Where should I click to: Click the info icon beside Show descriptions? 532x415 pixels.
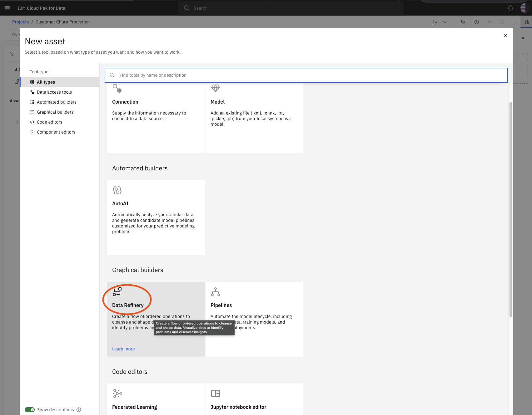79,410
